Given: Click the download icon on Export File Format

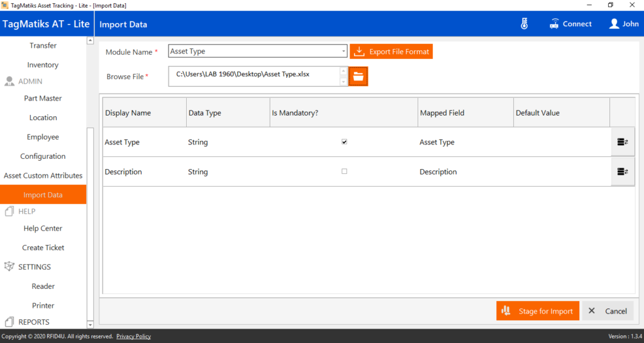Looking at the screenshot, I should [x=359, y=52].
